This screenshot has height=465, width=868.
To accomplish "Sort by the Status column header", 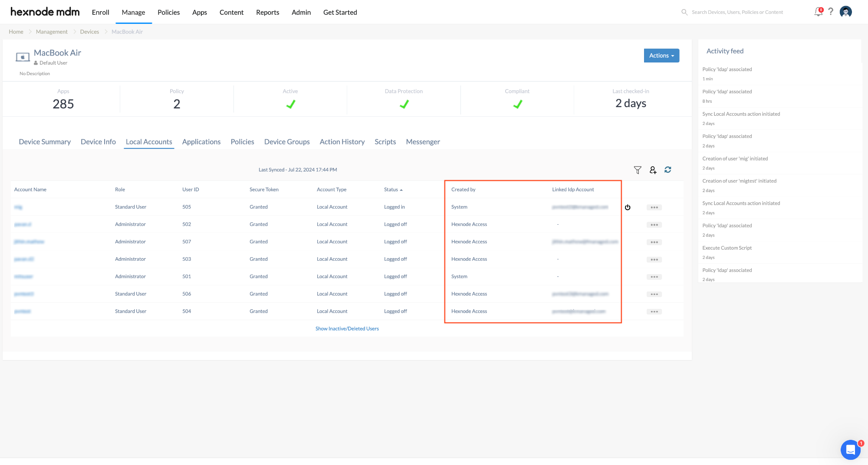I will (393, 190).
